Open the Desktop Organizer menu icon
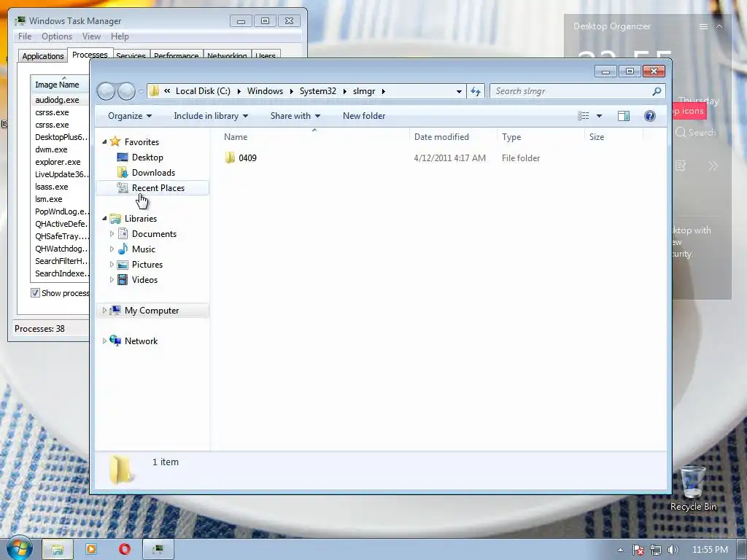 point(703,27)
